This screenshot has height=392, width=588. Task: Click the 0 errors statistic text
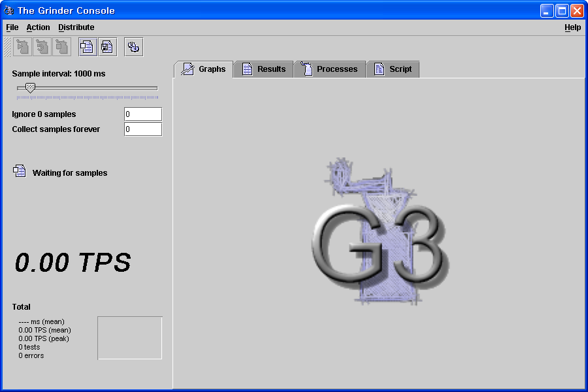coord(31,355)
